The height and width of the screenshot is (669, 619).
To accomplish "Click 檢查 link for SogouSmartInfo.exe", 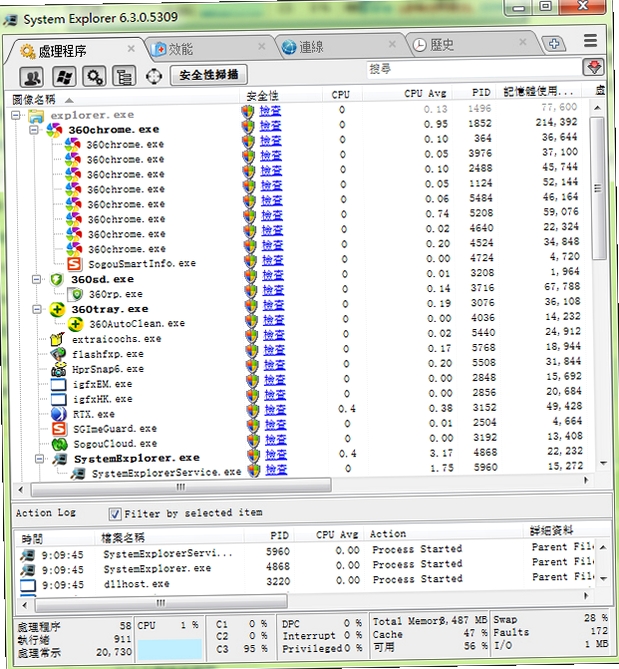I will pyautogui.click(x=272, y=260).
